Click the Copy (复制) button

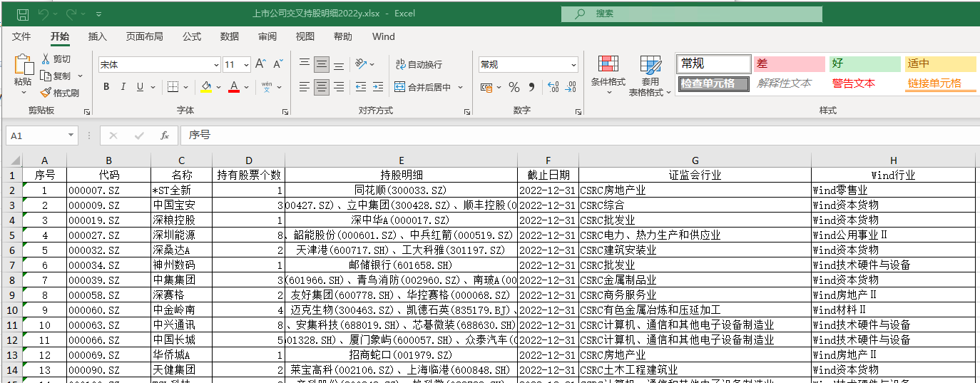tap(56, 76)
